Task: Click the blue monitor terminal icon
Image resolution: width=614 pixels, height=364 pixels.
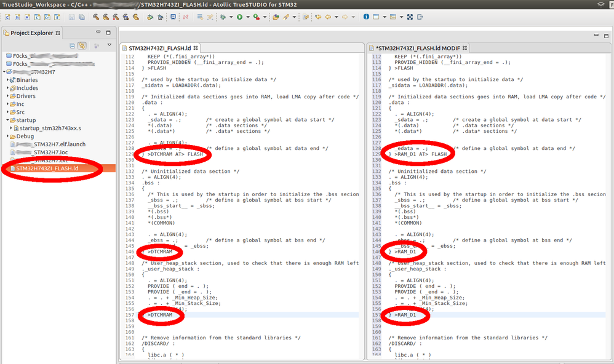Action: 173,17
